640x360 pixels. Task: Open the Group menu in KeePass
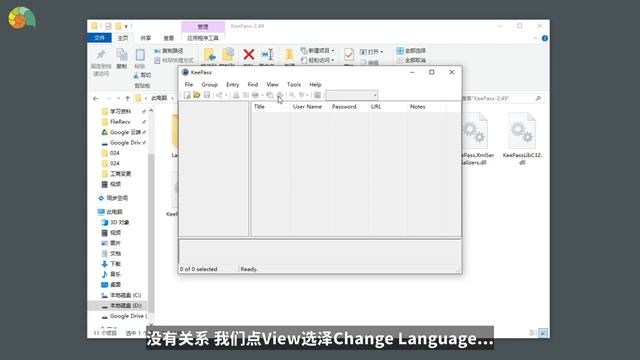209,84
